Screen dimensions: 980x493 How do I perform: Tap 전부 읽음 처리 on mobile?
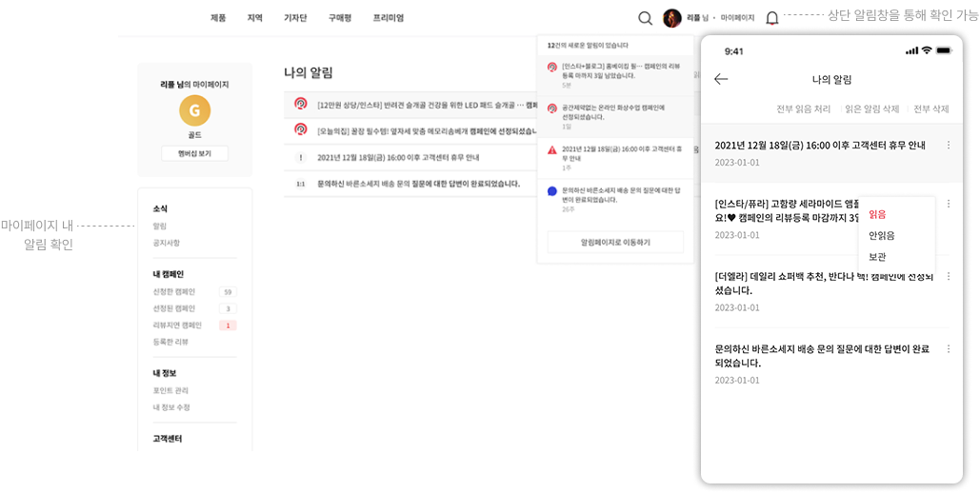click(x=803, y=109)
